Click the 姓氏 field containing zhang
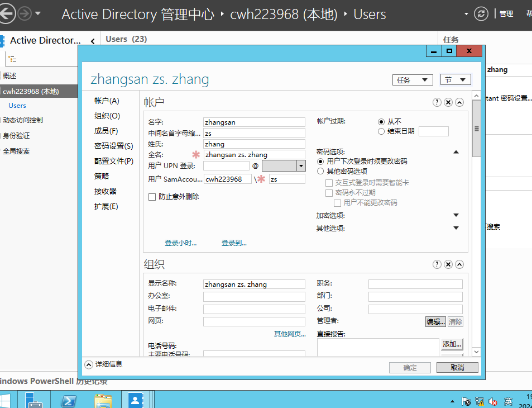Viewport: 532px width, 408px height. tap(254, 144)
